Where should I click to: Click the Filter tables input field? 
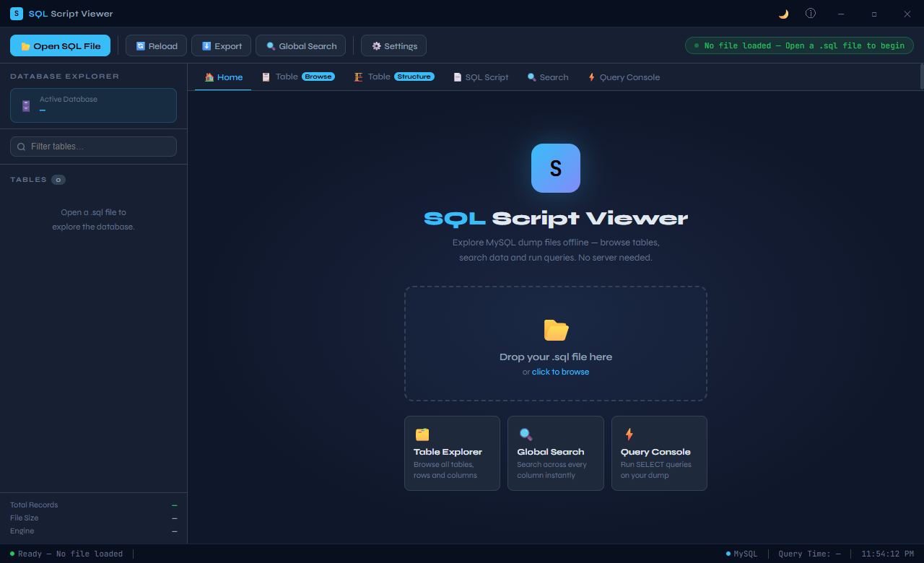coord(93,147)
